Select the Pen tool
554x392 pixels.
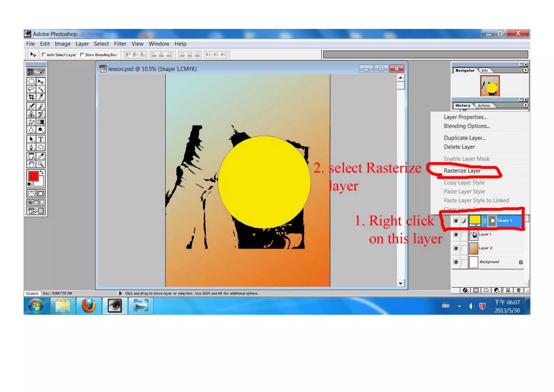coord(31,147)
